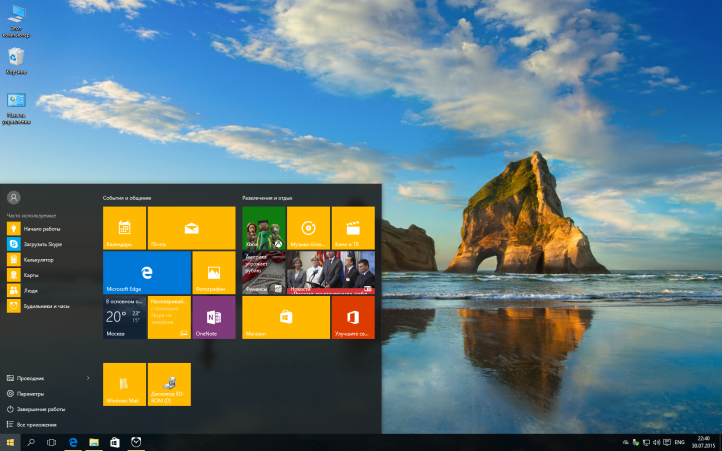Open Store from the taskbar
Screen dimensions: 722x451
coord(115,443)
